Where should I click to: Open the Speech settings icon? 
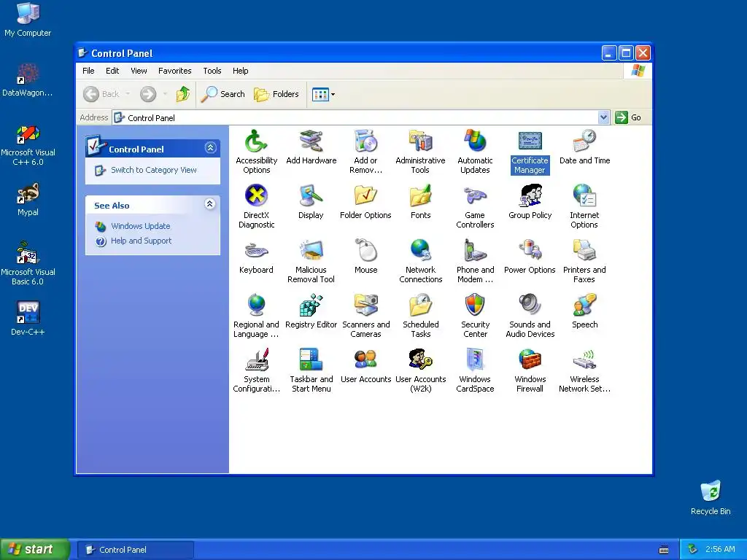[584, 311]
